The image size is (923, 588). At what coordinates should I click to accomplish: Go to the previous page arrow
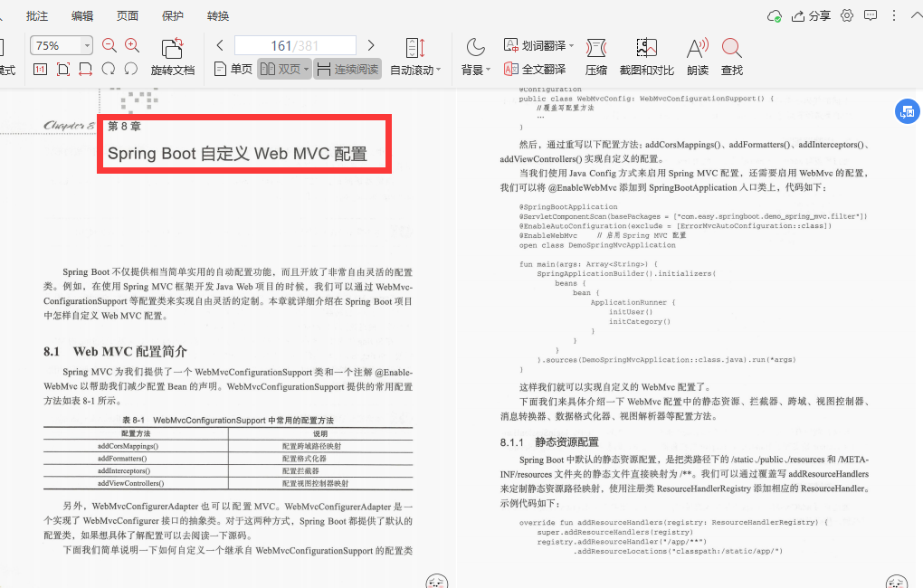pos(220,45)
